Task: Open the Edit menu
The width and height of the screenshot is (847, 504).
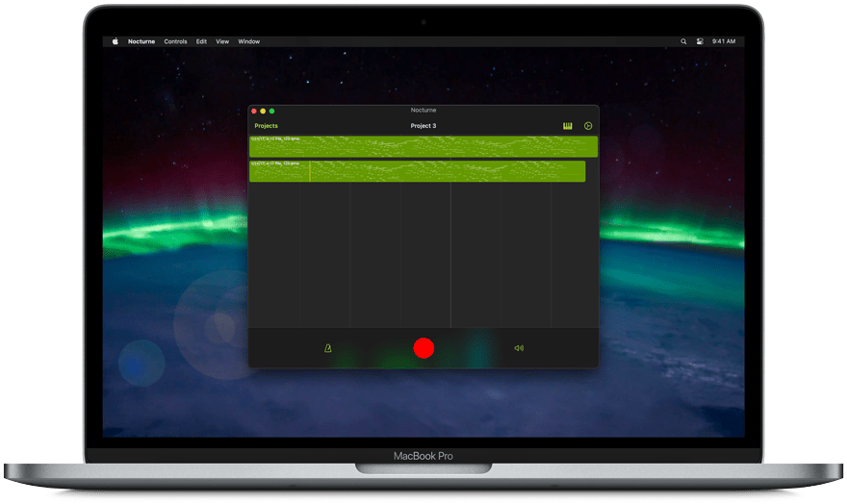Action: tap(201, 41)
